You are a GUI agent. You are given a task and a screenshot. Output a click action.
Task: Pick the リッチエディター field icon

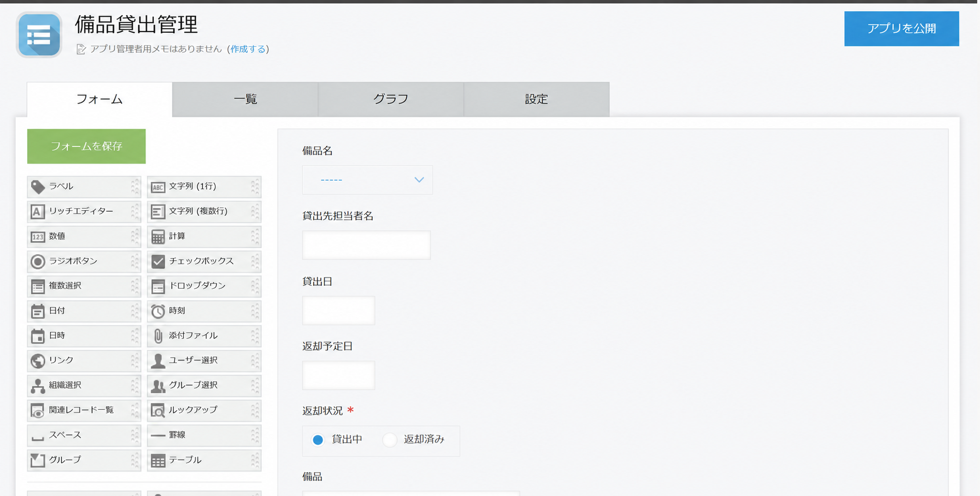38,212
